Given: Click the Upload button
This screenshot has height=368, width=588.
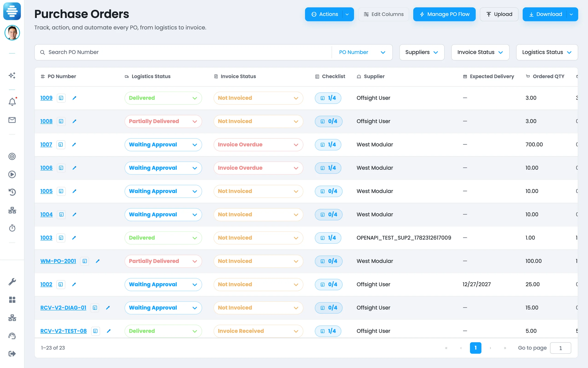Looking at the screenshot, I should 499,14.
